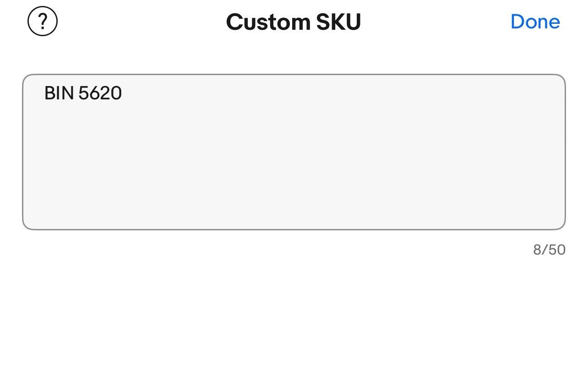
Task: Finish editing by clicking Done
Action: pos(535,22)
